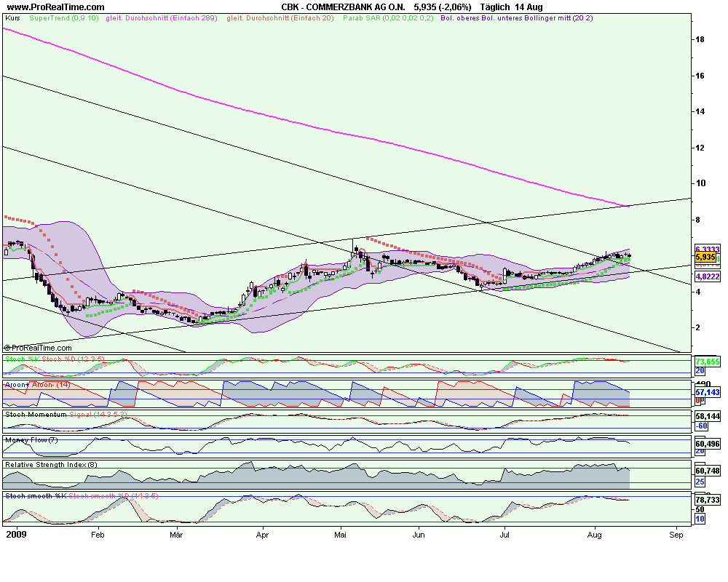Image resolution: width=728 pixels, height=582 pixels.
Task: Select the SuperTrend (0,9 10) legend entry
Action: pyautogui.click(x=64, y=18)
